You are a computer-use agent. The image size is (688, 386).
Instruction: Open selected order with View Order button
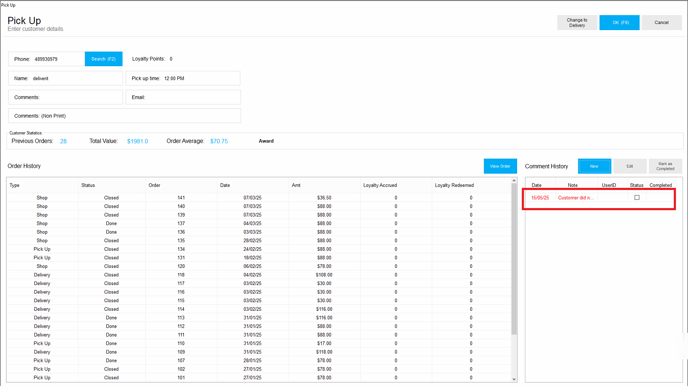[x=500, y=166]
